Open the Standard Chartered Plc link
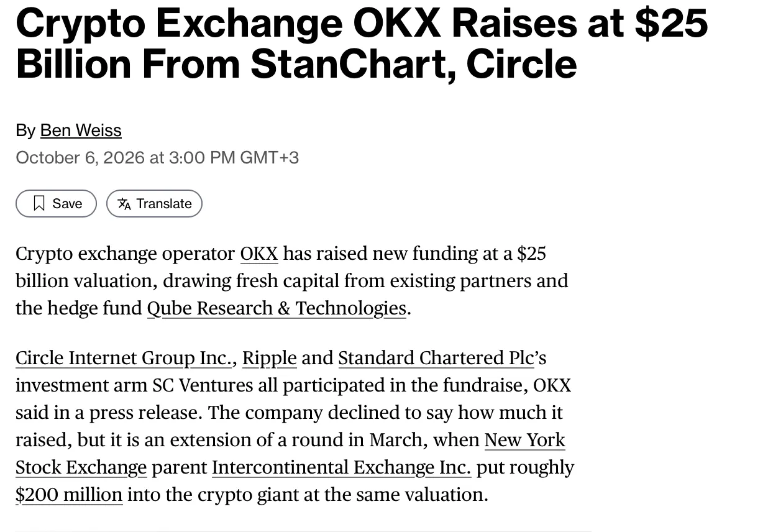Viewport: 768px width, 532px height. coord(436,358)
